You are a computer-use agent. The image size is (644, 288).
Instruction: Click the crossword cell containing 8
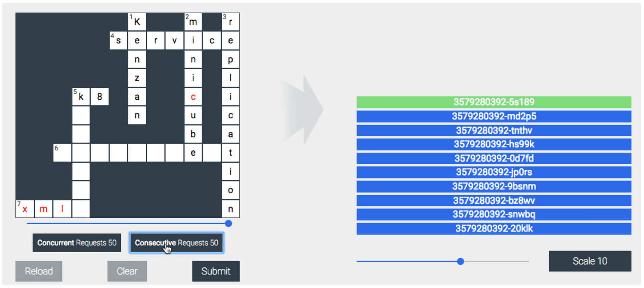(x=100, y=97)
